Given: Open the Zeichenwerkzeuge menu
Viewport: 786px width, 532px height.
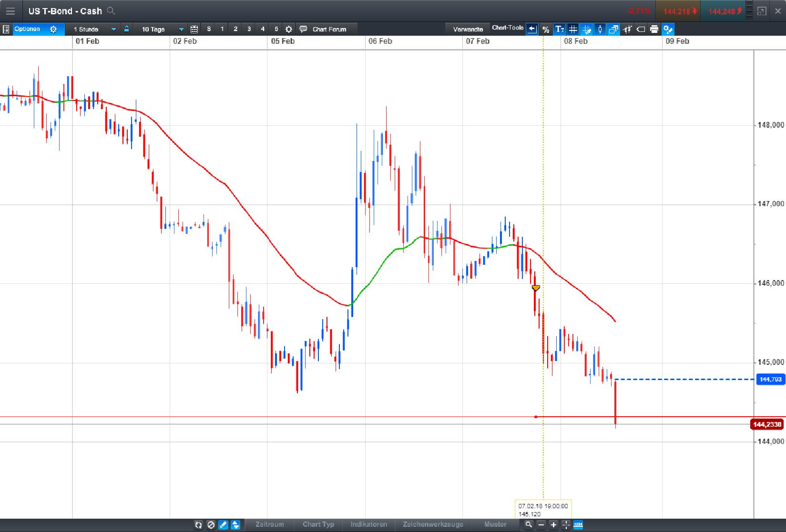Looking at the screenshot, I should 433,524.
